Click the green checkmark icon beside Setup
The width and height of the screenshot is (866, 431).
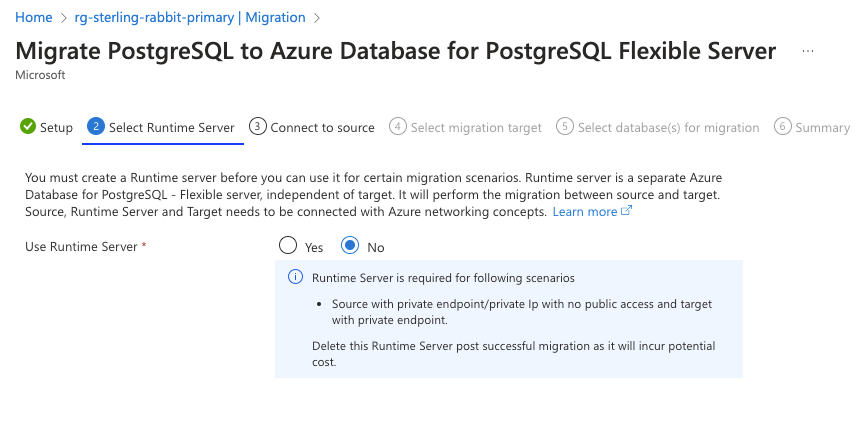point(28,127)
